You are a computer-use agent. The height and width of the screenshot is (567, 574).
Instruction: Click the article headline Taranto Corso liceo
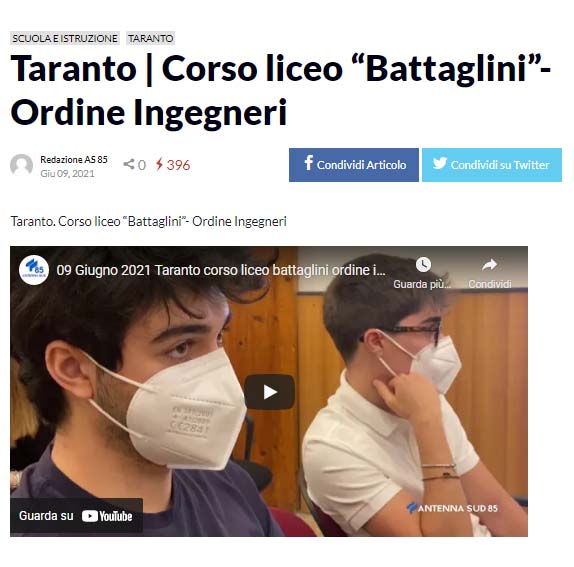click(281, 90)
